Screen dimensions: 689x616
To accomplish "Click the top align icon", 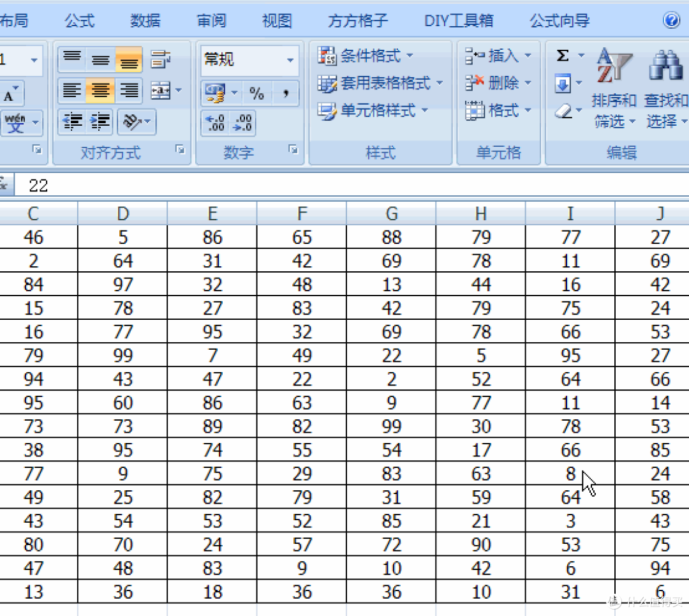I will 72,59.
